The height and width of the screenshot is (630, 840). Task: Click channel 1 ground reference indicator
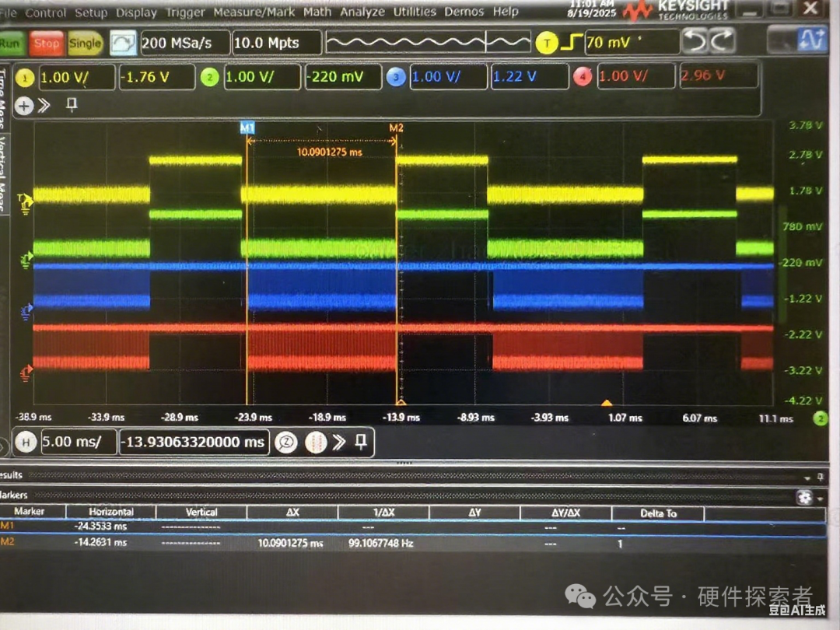(x=26, y=204)
